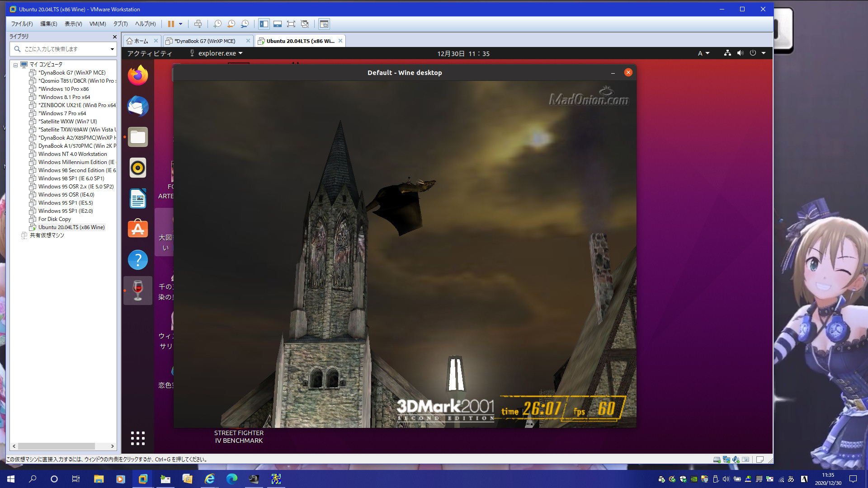Open the 編集(E) menu
868x488 pixels.
point(49,24)
